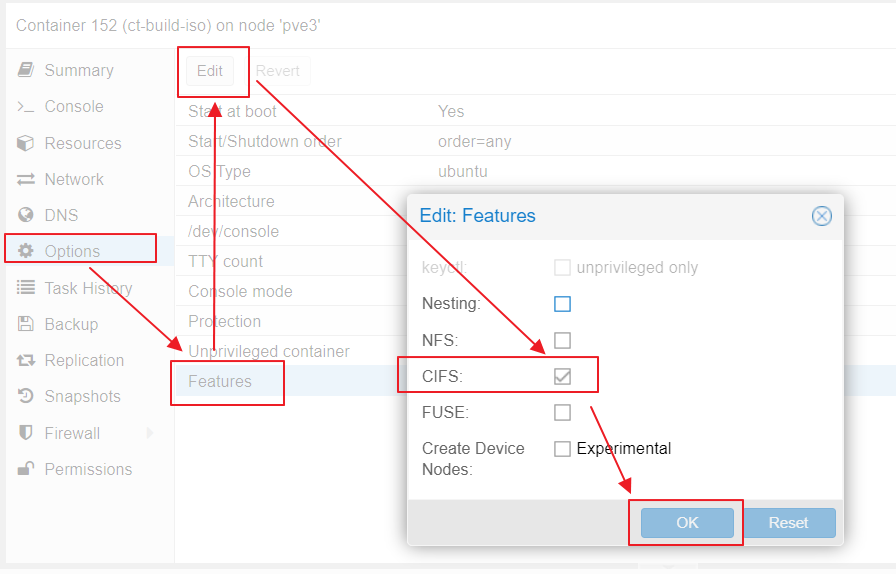Select the Features row in options list
Screen dimensions: 896x574
click(219, 381)
